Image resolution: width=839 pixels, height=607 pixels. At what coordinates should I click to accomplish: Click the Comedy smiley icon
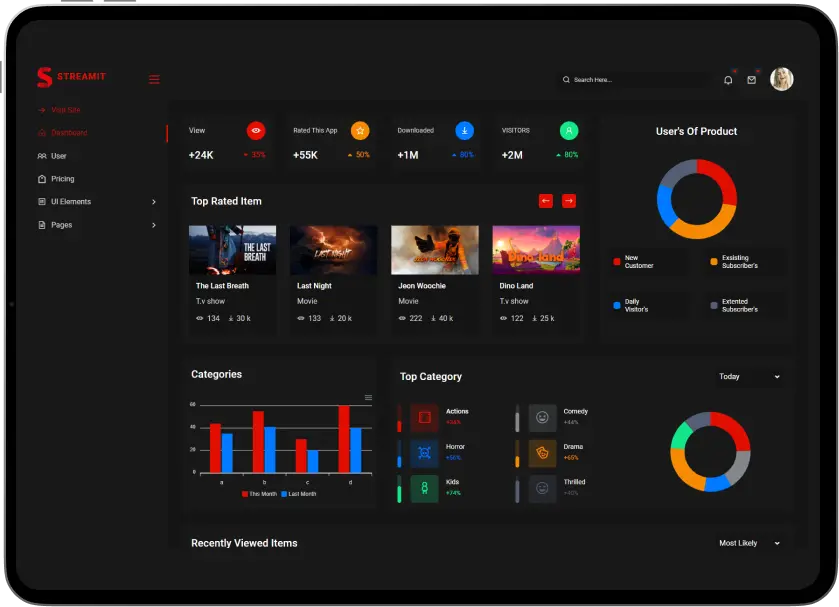542,418
